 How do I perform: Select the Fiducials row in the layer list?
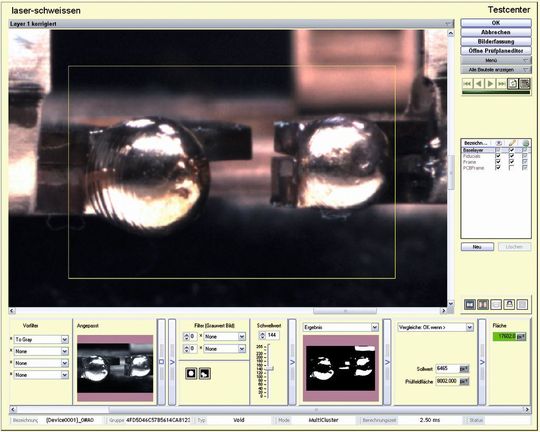[496, 156]
